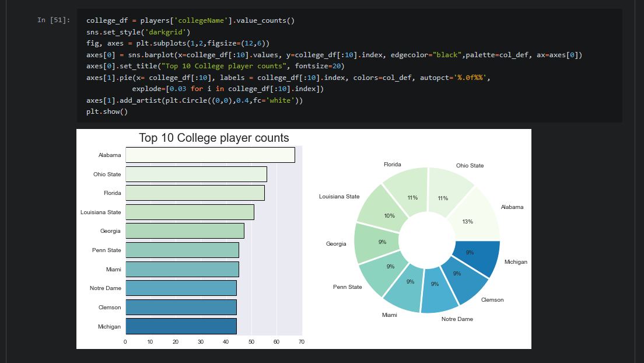Image resolution: width=644 pixels, height=363 pixels.
Task: Click the Miami bar in bar chart
Action: [x=183, y=269]
